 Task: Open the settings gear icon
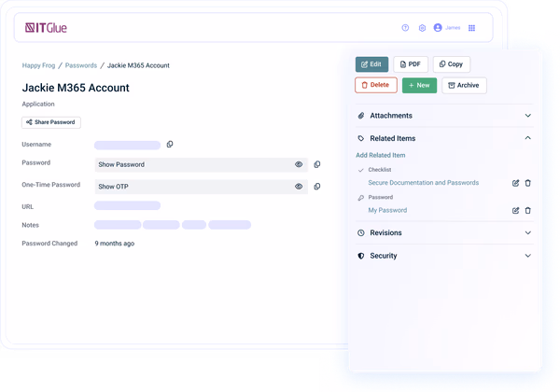[422, 28]
